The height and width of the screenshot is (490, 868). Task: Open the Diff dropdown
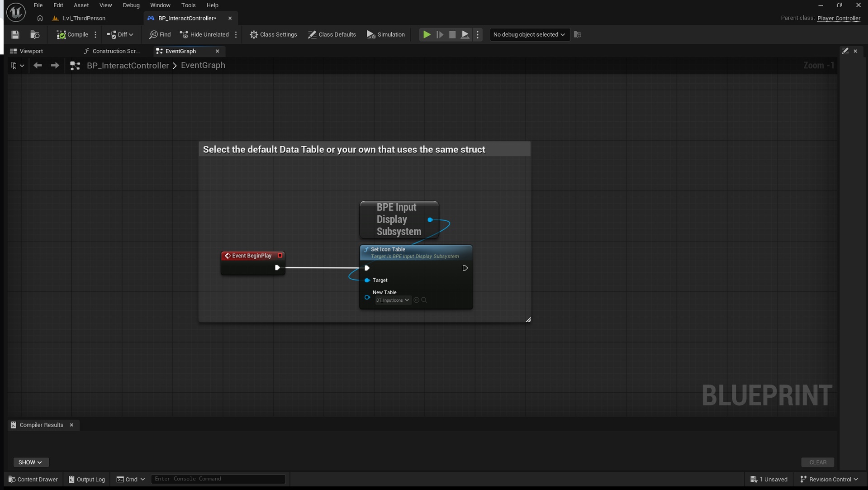120,34
